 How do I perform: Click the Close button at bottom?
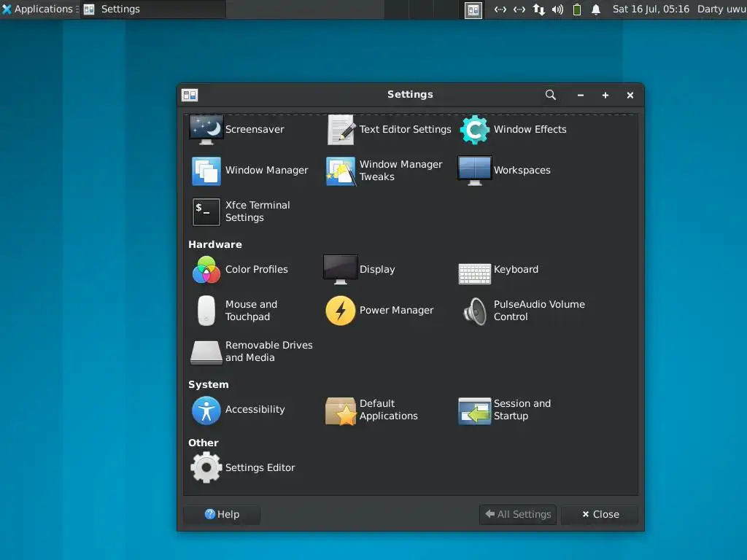coord(600,514)
